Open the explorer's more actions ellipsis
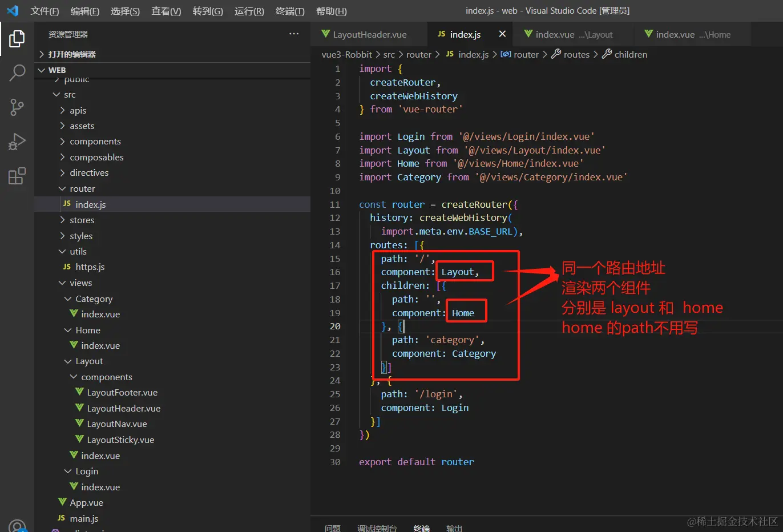The image size is (783, 532). pyautogui.click(x=293, y=34)
